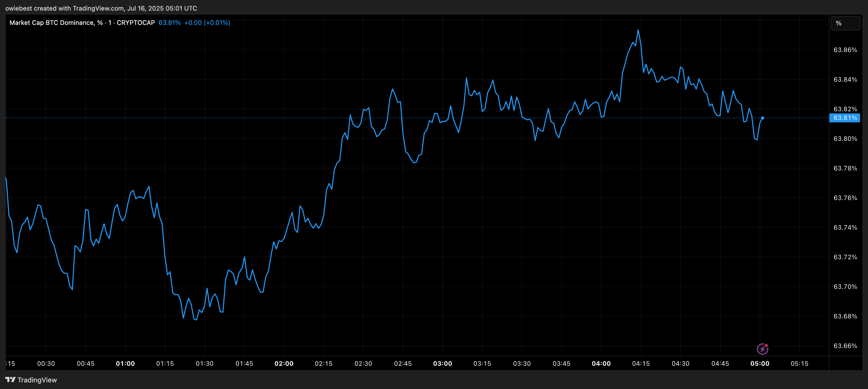Viewport: 868px width, 389px height.
Task: Click the owiebest created with TradingView.com header
Action: click(101, 8)
